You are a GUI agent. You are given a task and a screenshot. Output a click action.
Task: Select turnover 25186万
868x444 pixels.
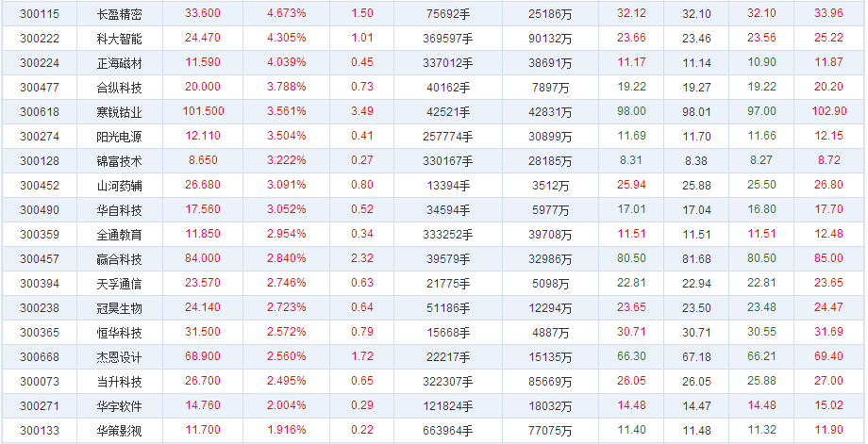[x=550, y=14]
